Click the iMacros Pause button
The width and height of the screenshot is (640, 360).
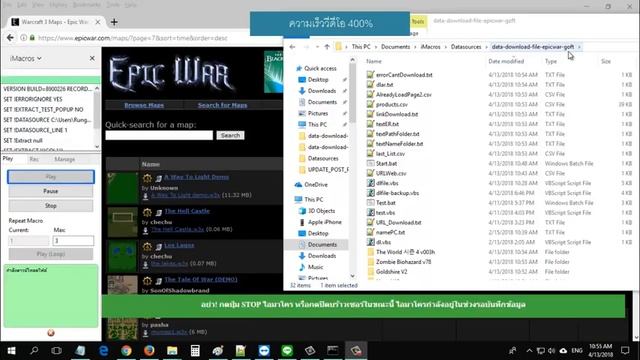(x=51, y=191)
